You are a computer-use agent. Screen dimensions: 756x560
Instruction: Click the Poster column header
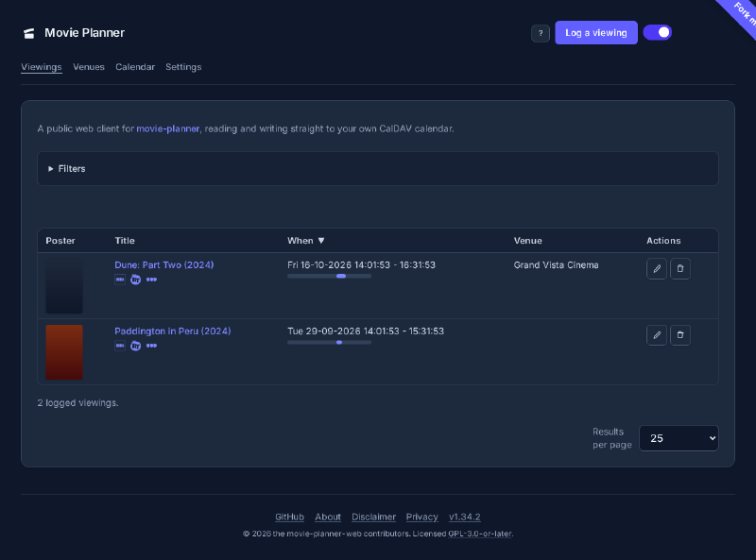point(60,241)
